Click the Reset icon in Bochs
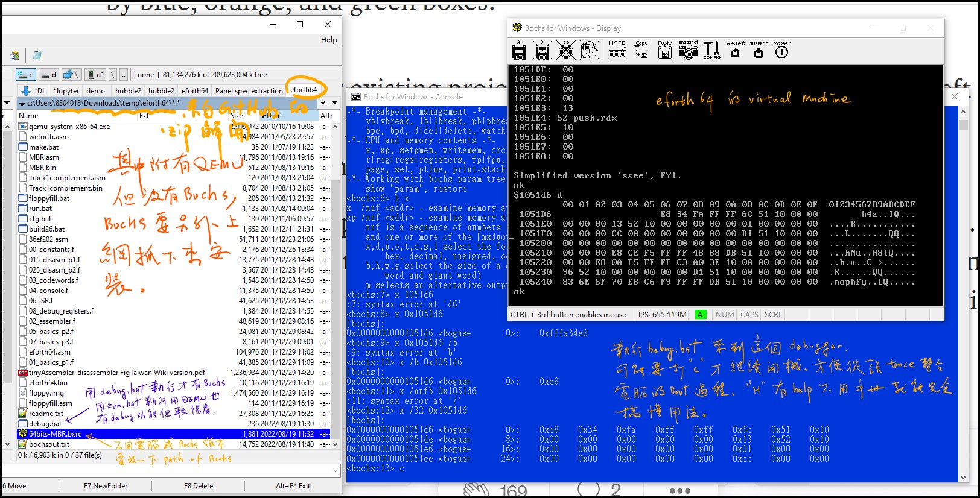 [x=735, y=50]
